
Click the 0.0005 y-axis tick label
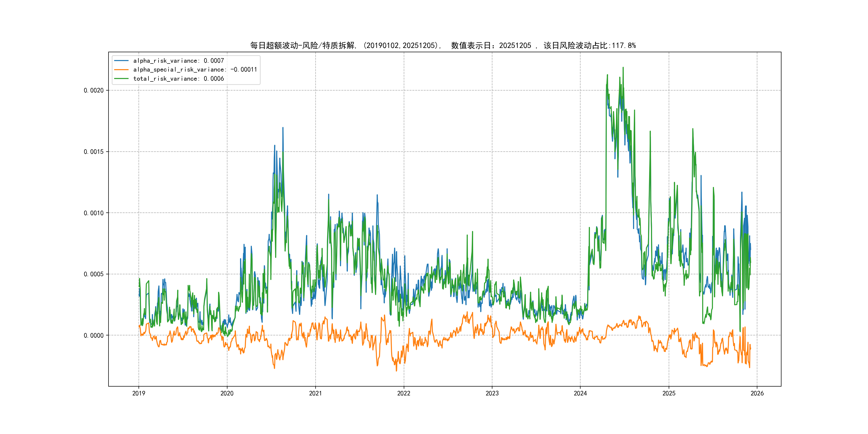pyautogui.click(x=94, y=274)
